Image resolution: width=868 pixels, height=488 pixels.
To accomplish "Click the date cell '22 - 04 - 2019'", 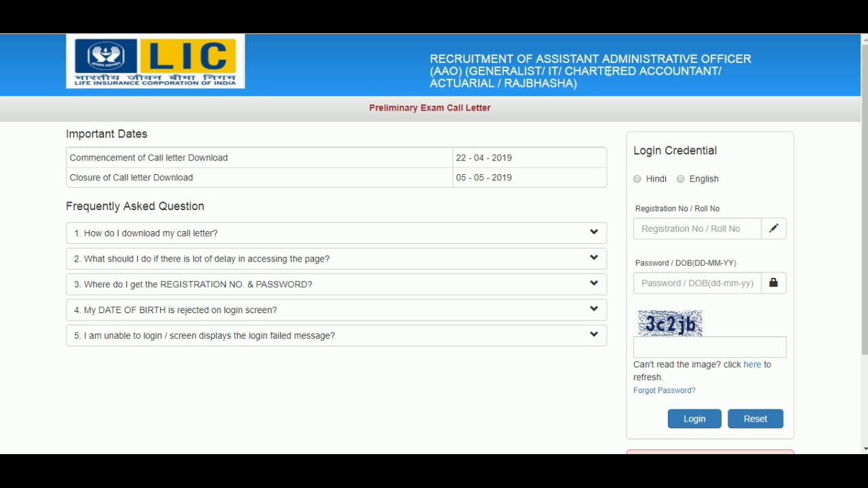I will 530,158.
